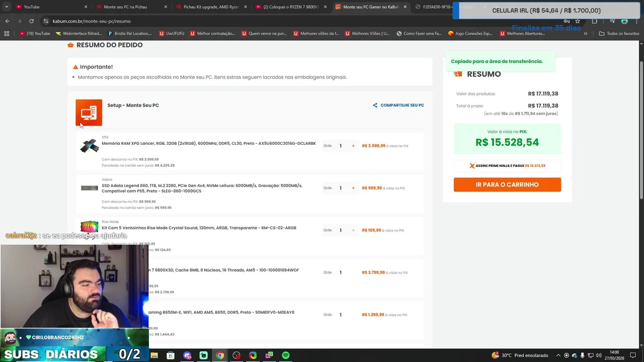Open the apps grid in bookmarks bar
Image resolution: width=644 pixels, height=362 pixels.
click(x=7, y=34)
